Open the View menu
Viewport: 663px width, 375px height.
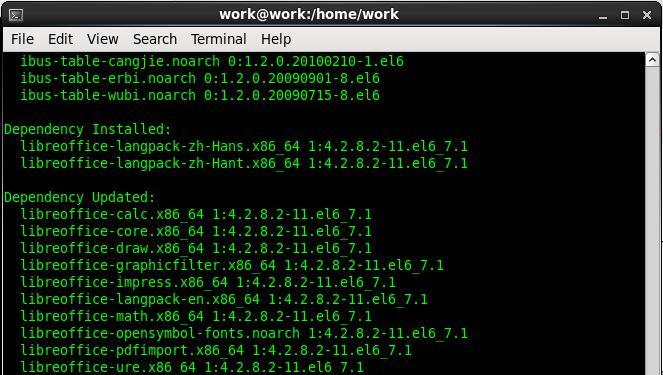(x=103, y=39)
